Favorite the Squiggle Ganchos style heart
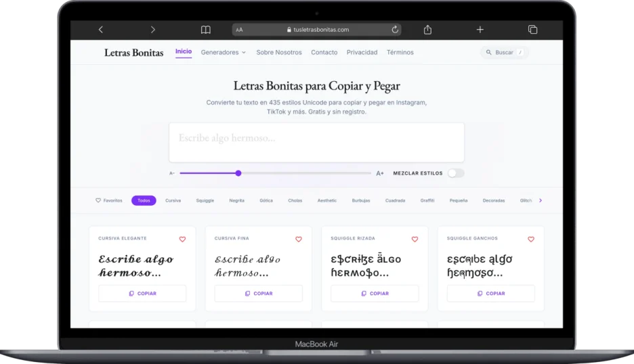The width and height of the screenshot is (634, 364). pos(531,239)
